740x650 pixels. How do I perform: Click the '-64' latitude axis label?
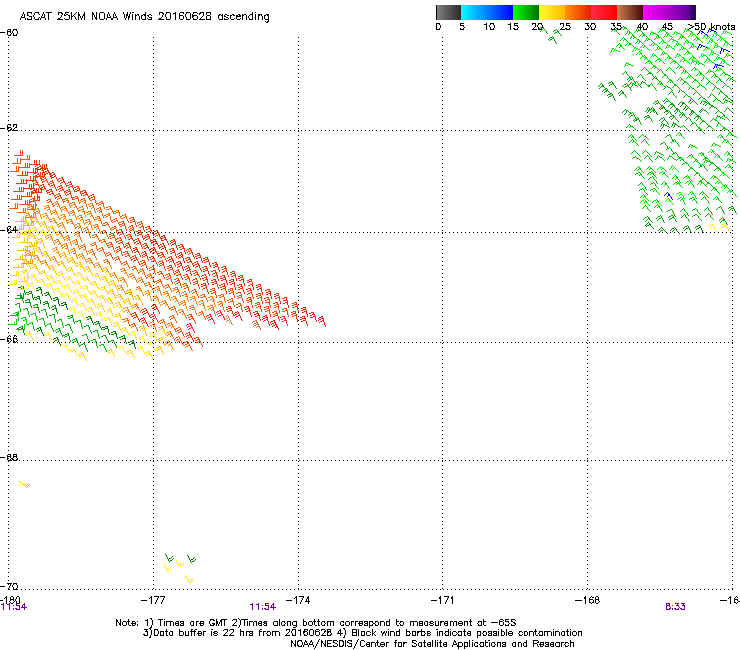coord(9,230)
